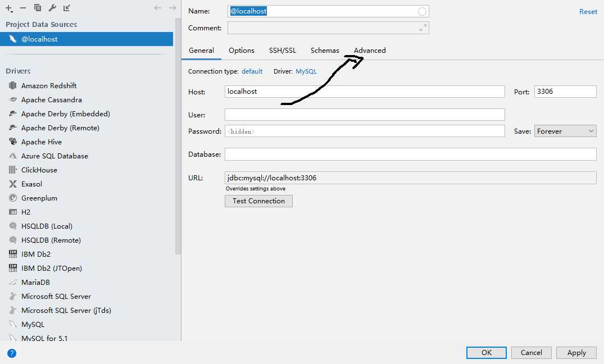Click the Reset link
Viewport: 604px width, 364px height.
588,12
